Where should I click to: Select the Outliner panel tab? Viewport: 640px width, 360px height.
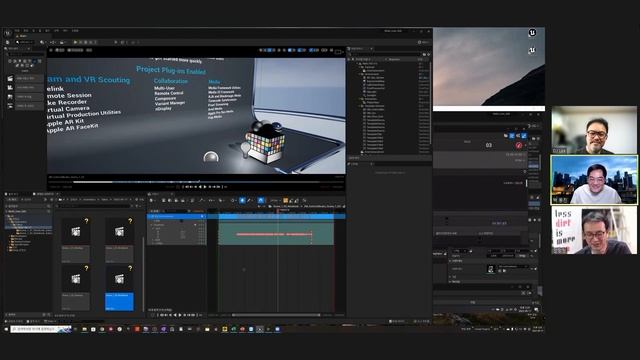(x=359, y=49)
